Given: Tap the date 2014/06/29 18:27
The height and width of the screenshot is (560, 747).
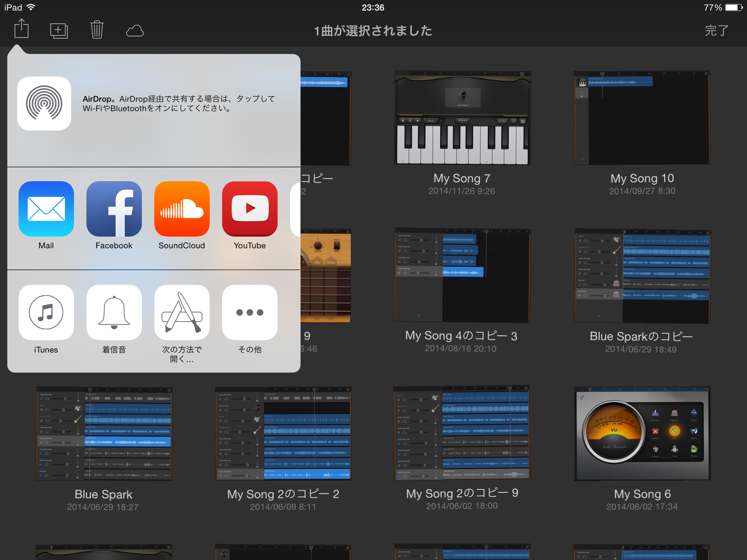Looking at the screenshot, I should pos(103,507).
